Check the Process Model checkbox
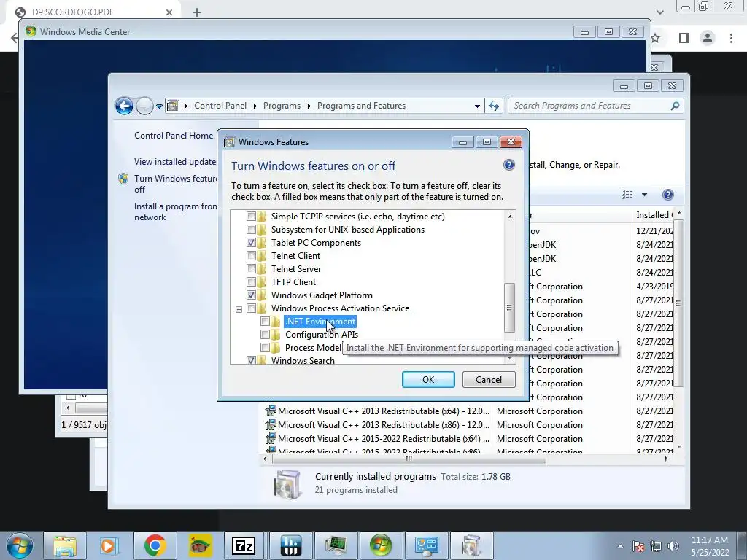Screen dimensions: 747x560 coord(265,348)
